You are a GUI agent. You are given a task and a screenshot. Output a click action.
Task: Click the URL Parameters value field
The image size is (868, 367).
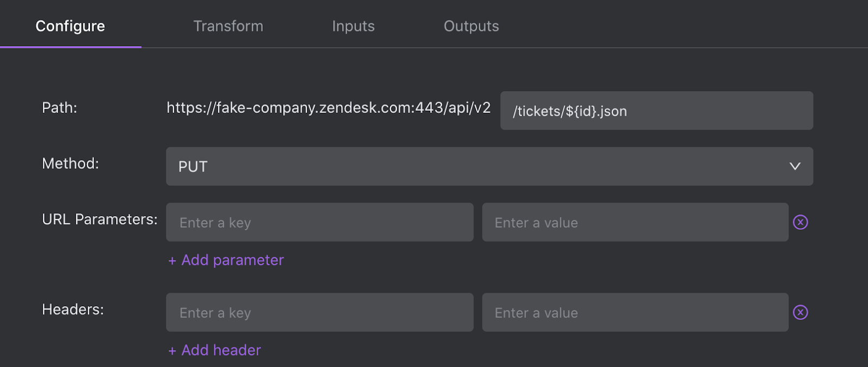pyautogui.click(x=635, y=222)
